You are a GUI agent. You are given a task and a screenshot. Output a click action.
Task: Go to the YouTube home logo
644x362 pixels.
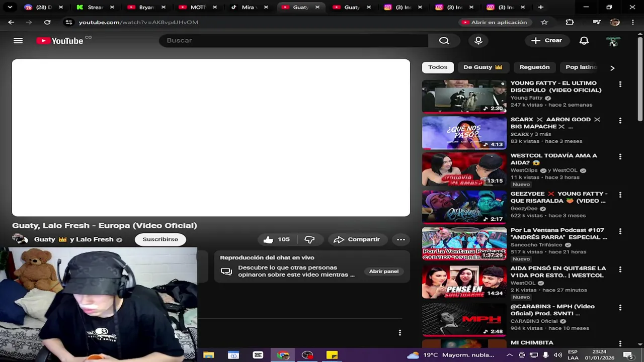[x=60, y=41]
